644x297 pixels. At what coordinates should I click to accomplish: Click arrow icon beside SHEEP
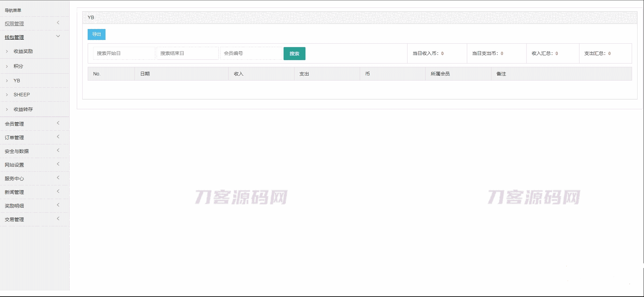pyautogui.click(x=7, y=95)
